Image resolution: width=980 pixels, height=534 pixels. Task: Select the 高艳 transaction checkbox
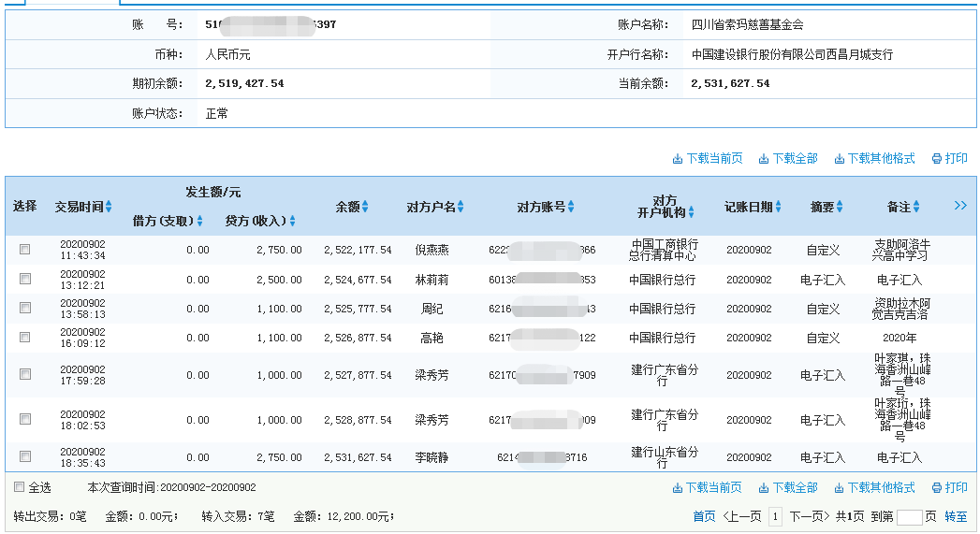click(x=25, y=338)
